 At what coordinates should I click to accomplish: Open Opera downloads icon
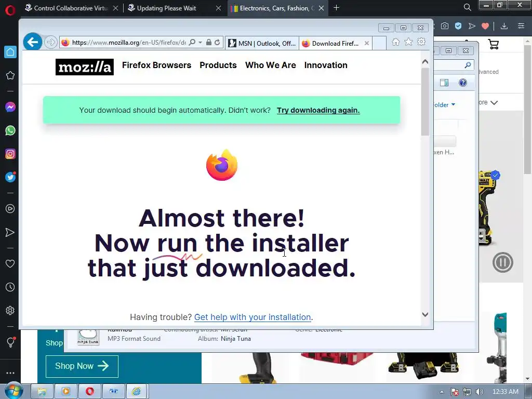click(504, 26)
